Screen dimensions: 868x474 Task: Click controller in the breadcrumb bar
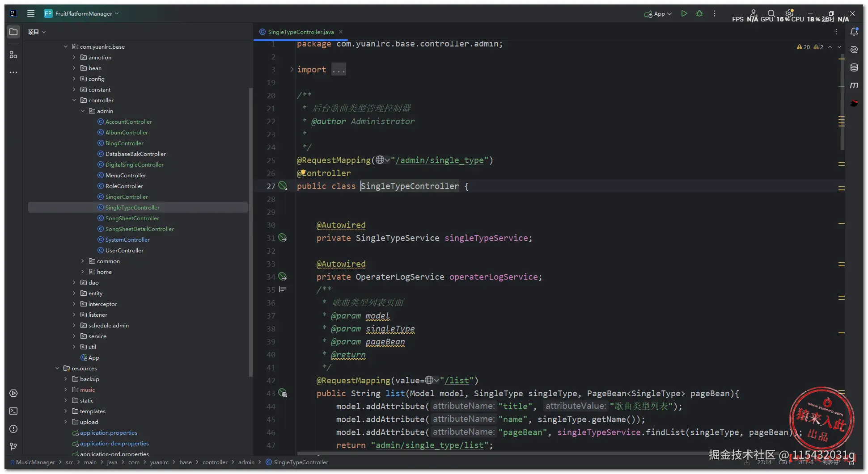215,462
